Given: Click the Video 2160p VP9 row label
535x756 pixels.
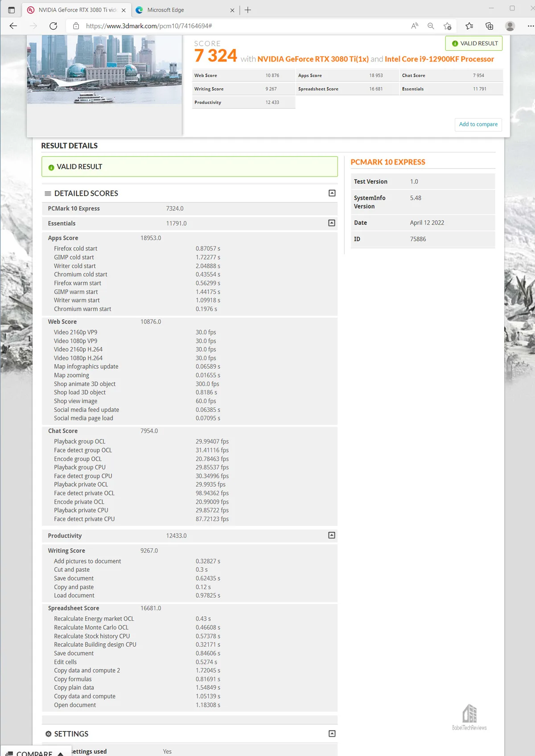Looking at the screenshot, I should [x=75, y=332].
